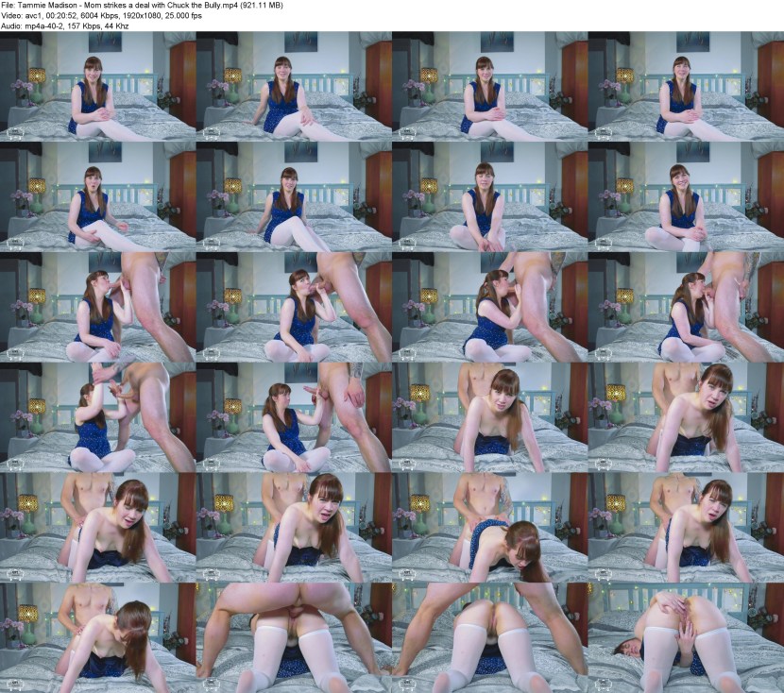Select the first thumbnail in the fourth row
Image resolution: width=784 pixels, height=693 pixels.
pyautogui.click(x=98, y=417)
